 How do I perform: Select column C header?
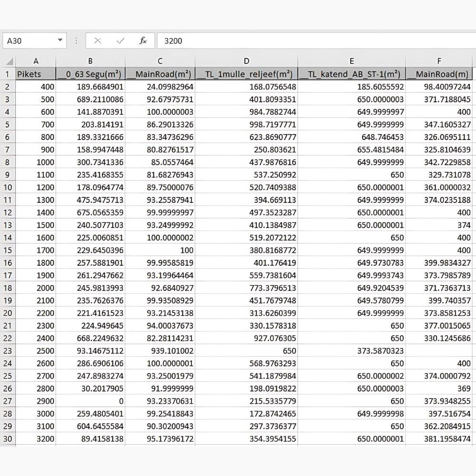click(160, 61)
